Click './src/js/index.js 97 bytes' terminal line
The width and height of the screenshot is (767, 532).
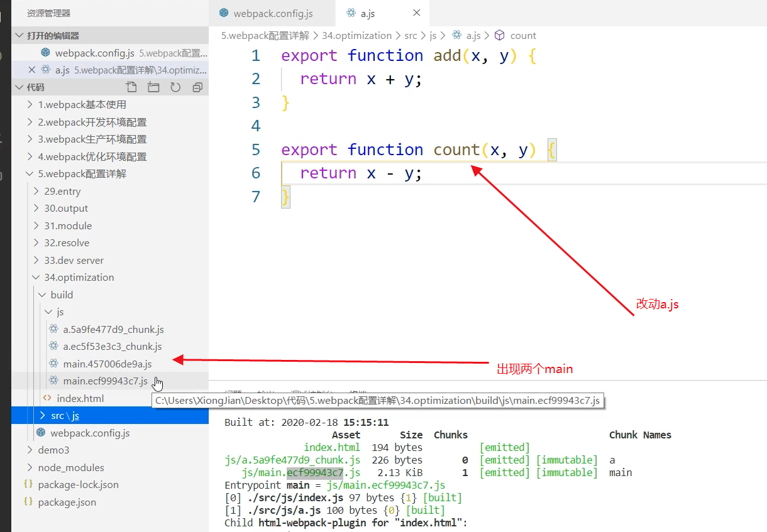point(343,497)
